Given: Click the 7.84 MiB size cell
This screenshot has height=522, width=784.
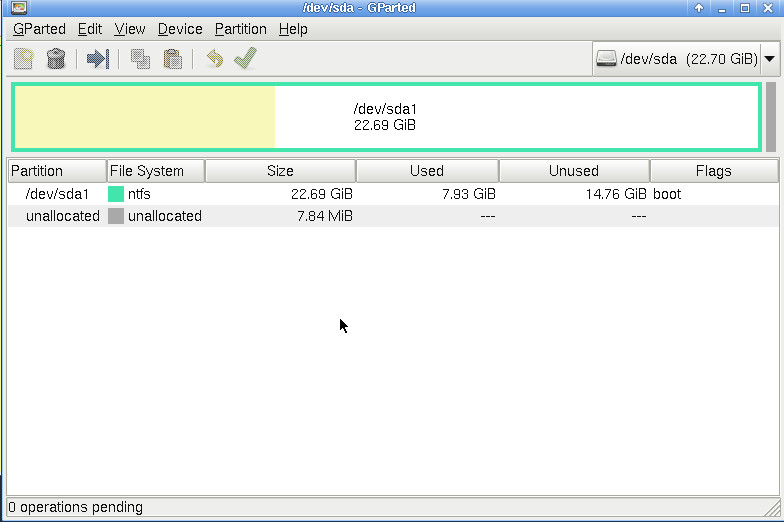Looking at the screenshot, I should tap(325, 216).
